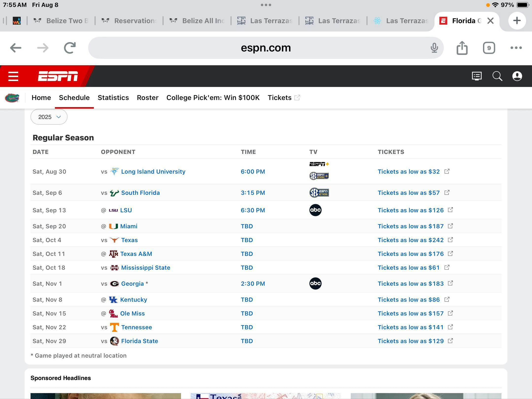Click the ESPN logo
532x399 pixels.
tap(58, 76)
